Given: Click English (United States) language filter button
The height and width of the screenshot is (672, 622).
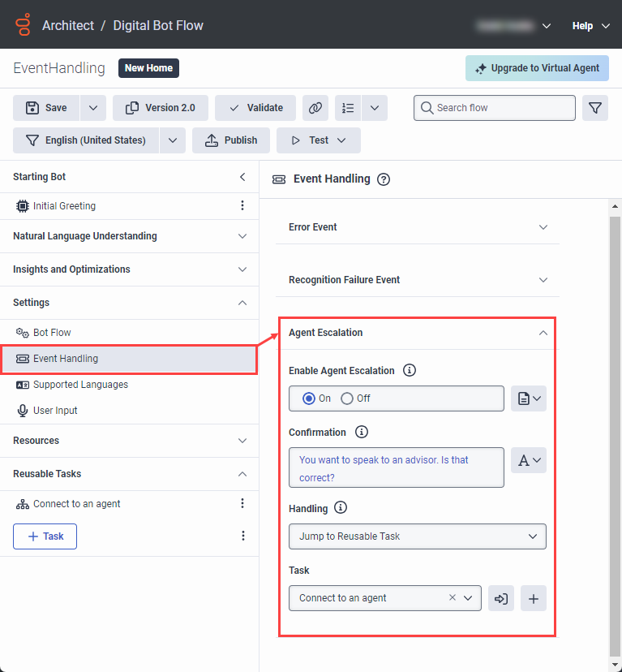Looking at the screenshot, I should (86, 140).
